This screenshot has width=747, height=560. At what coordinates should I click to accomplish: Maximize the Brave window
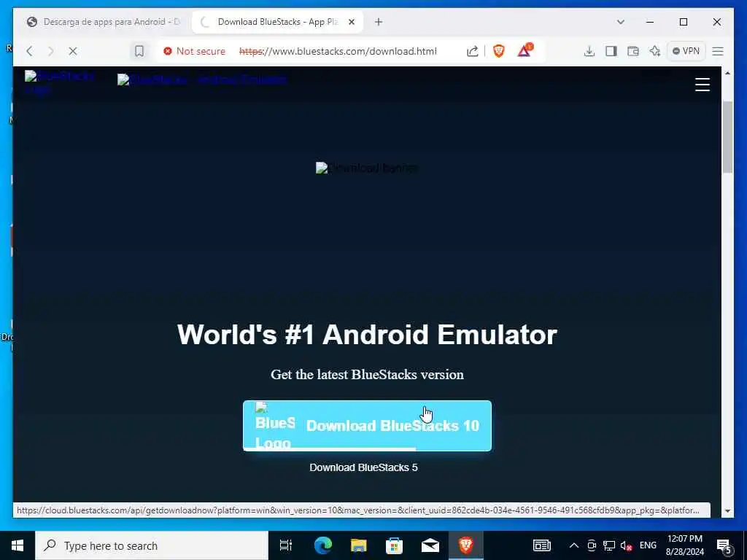click(683, 22)
